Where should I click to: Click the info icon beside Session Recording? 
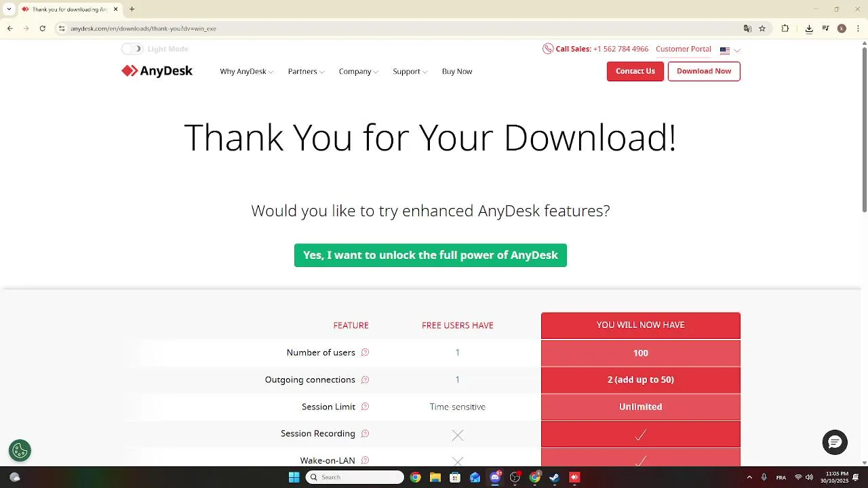pos(365,434)
